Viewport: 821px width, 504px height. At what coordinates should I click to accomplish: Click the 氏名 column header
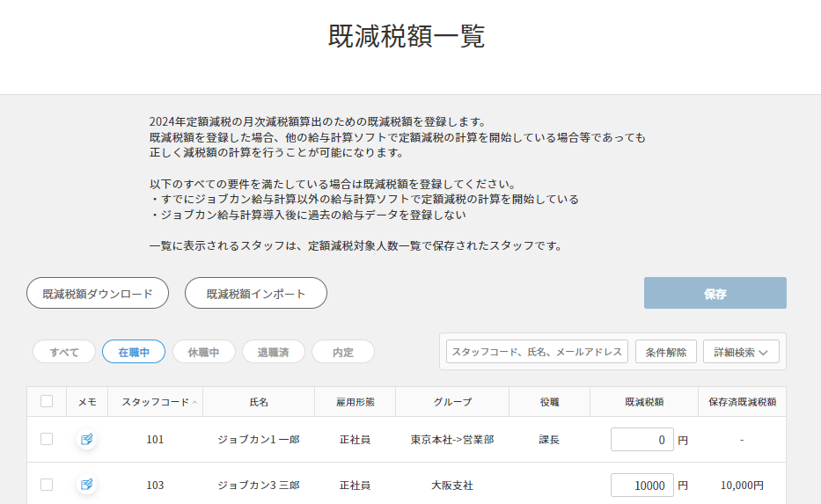pyautogui.click(x=259, y=402)
